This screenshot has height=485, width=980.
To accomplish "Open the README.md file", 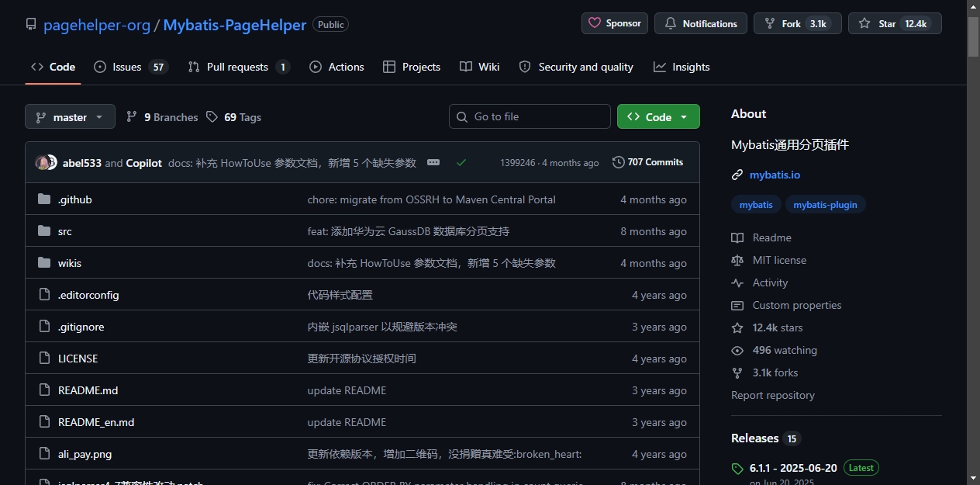I will [88, 390].
